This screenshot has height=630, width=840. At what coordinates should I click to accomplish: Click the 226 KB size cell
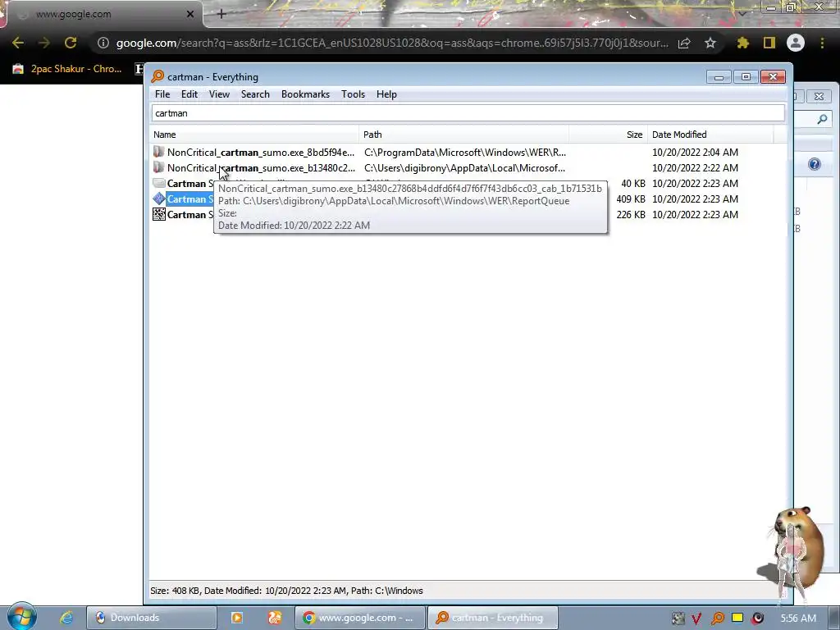(631, 214)
